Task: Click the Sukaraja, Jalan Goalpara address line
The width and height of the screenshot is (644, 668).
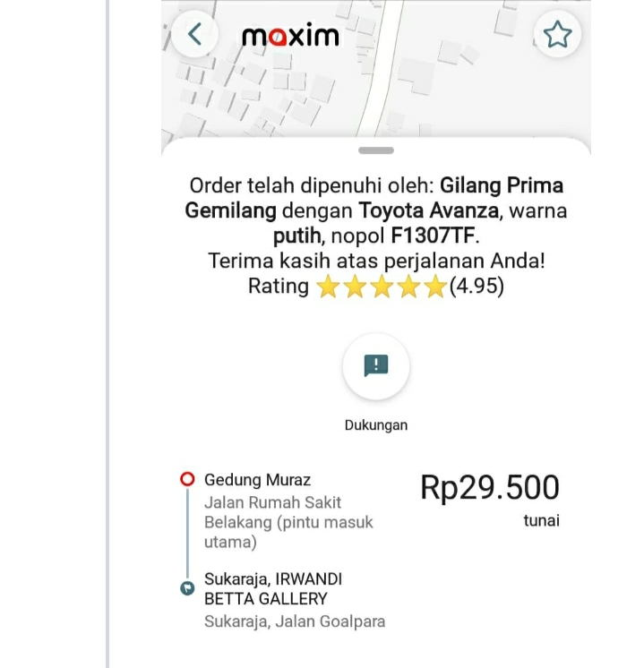Action: point(295,621)
